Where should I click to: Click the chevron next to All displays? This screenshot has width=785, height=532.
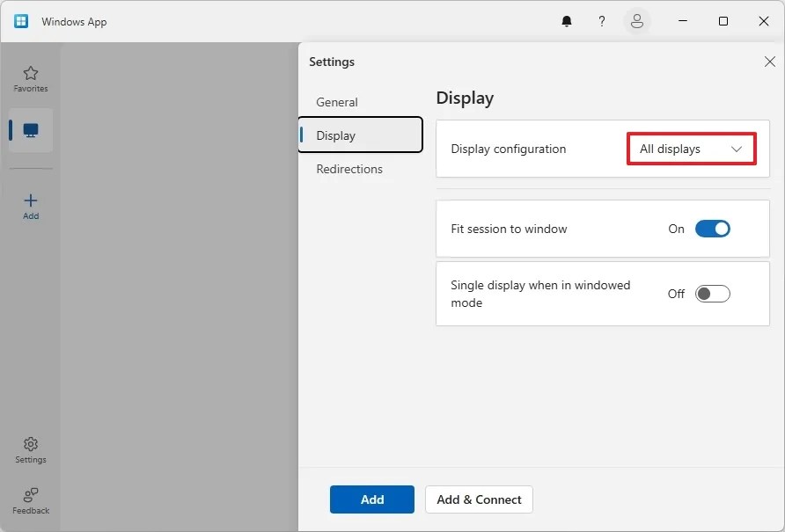(737, 149)
